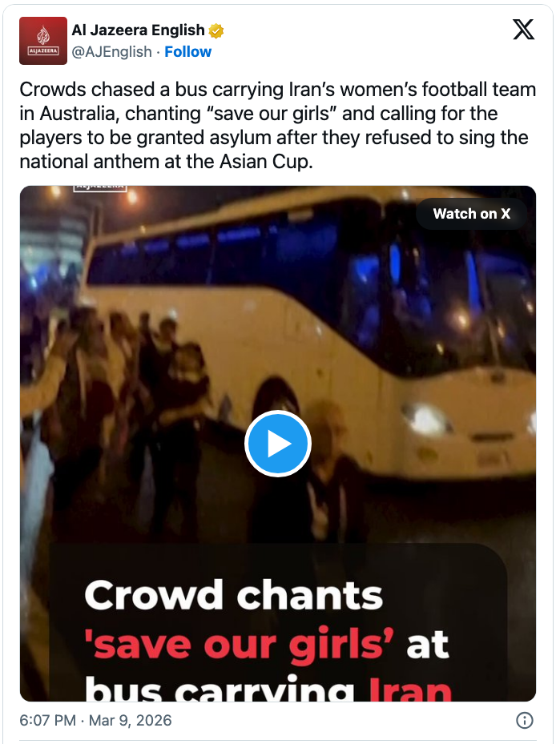Play the video with the blue play button
560x744 pixels.
pyautogui.click(x=278, y=444)
